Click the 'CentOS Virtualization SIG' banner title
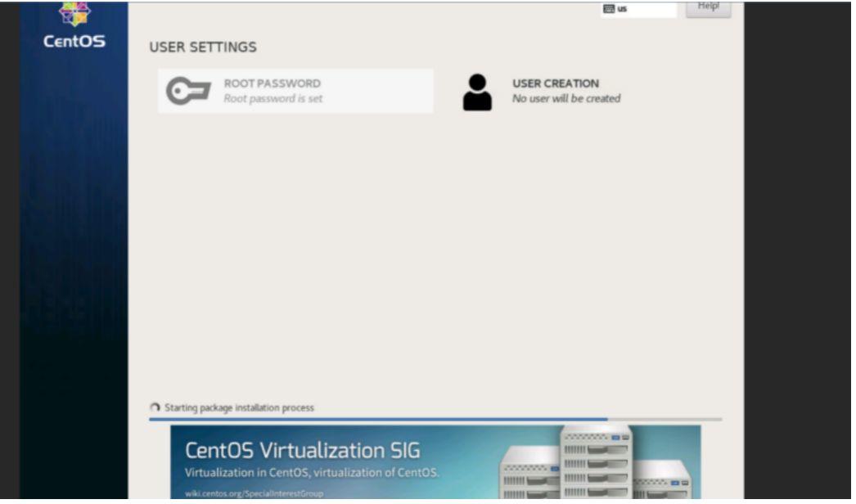The width and height of the screenshot is (856, 504). 303,451
